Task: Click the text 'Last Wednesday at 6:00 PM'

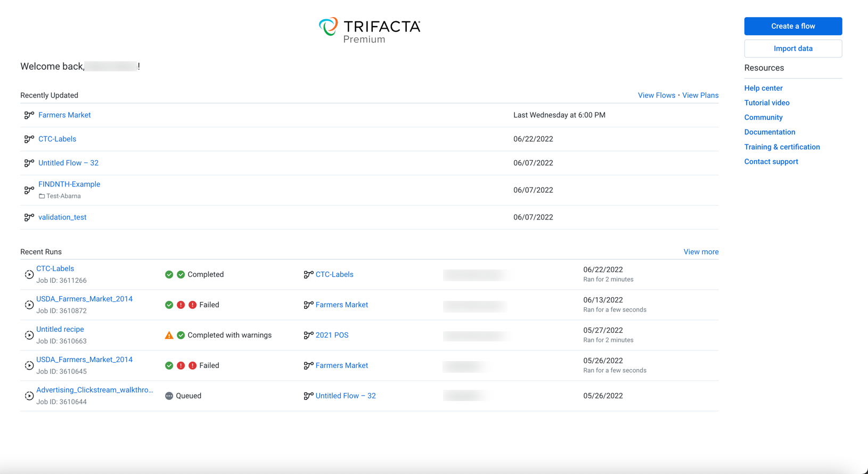Action: coord(559,115)
